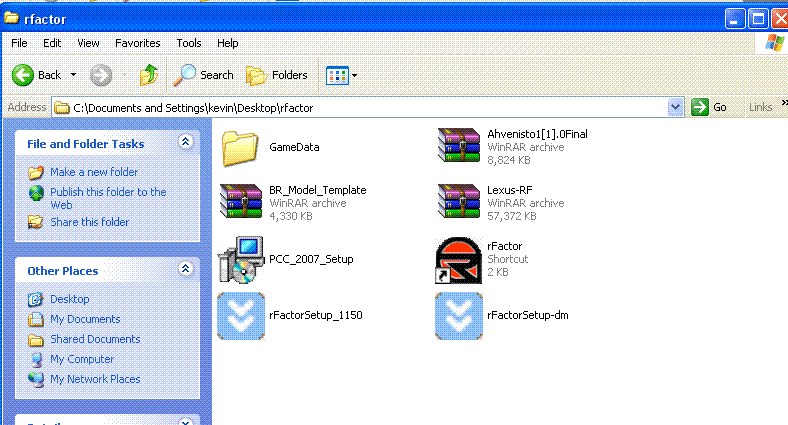Select the rFactor shortcut icon

(x=459, y=260)
